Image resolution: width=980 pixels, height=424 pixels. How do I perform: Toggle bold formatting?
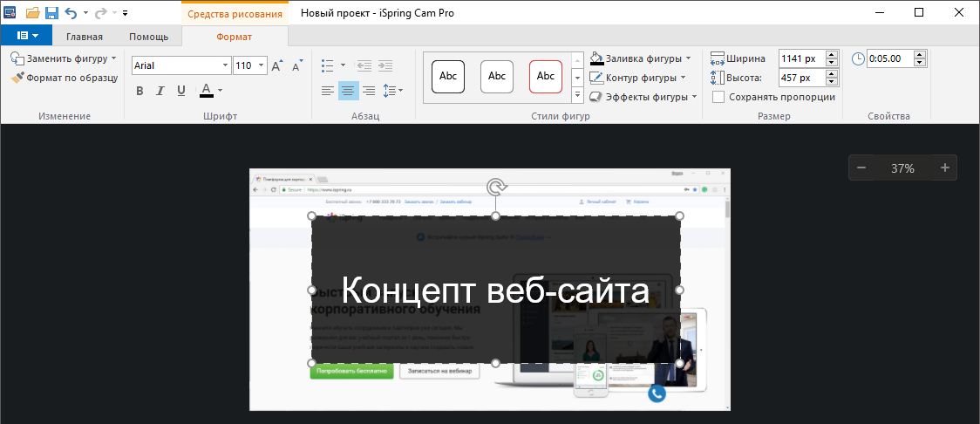coord(140,91)
